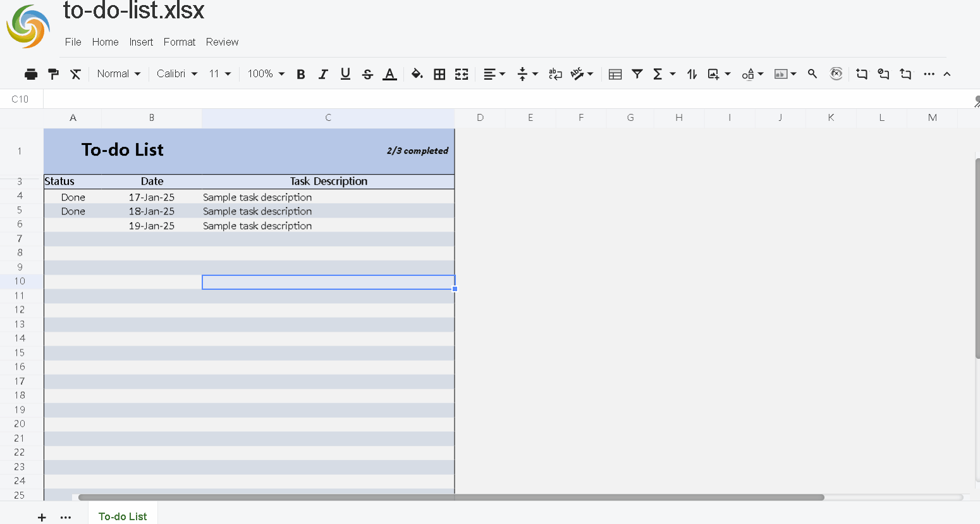This screenshot has height=524, width=980.
Task: Click the cell reference box C10
Action: (20, 99)
